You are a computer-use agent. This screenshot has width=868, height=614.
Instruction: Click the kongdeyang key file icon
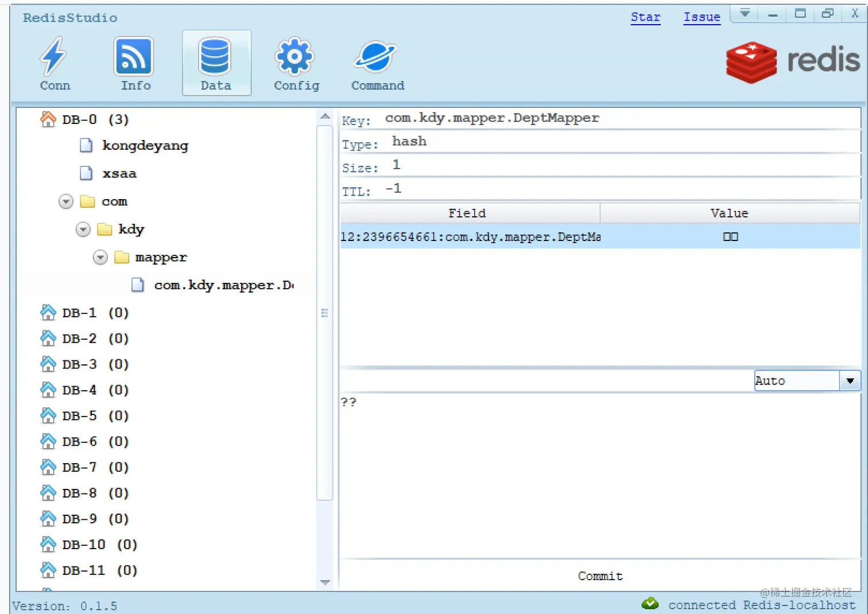coord(86,145)
